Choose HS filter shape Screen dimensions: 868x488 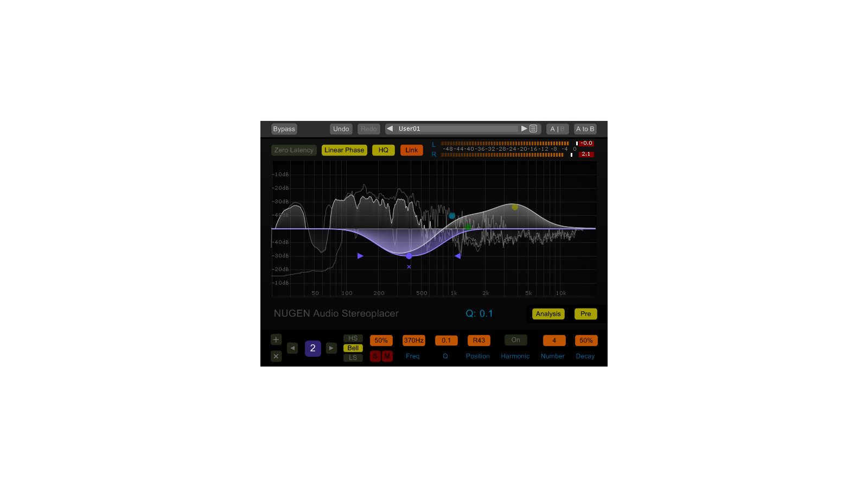353,338
